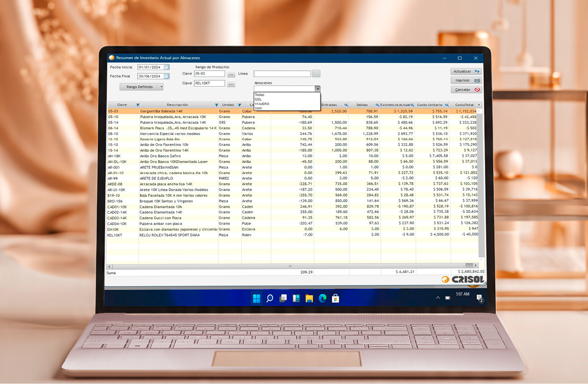Open Microsoft Edge from the taskbar
588x384 pixels.
pyautogui.click(x=322, y=299)
